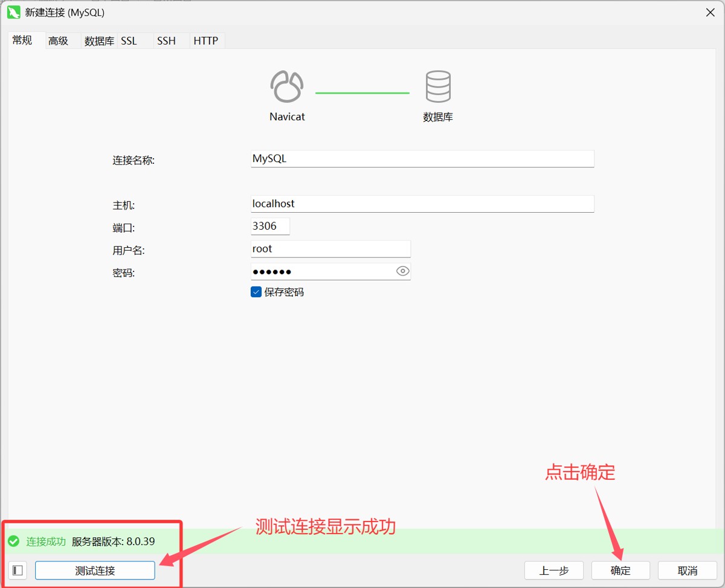The image size is (725, 588).
Task: Click the 连接名称 field containing MySQL
Action: pyautogui.click(x=422, y=159)
